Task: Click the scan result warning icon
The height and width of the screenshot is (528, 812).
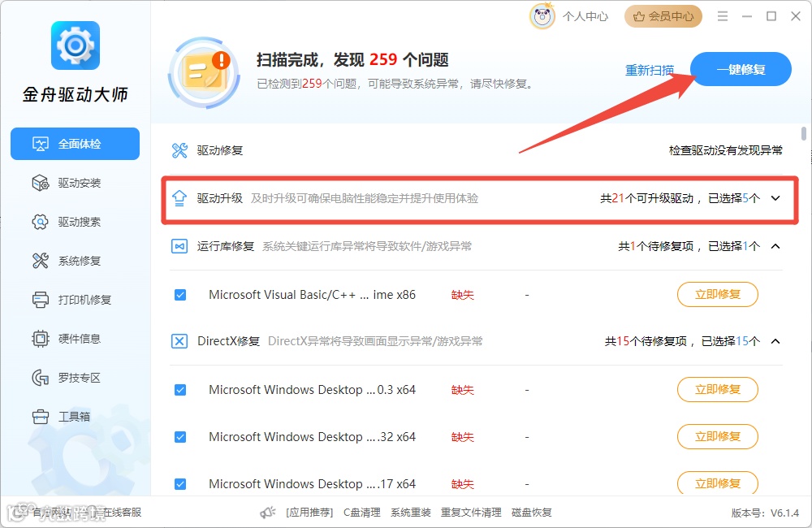Action: click(x=205, y=74)
